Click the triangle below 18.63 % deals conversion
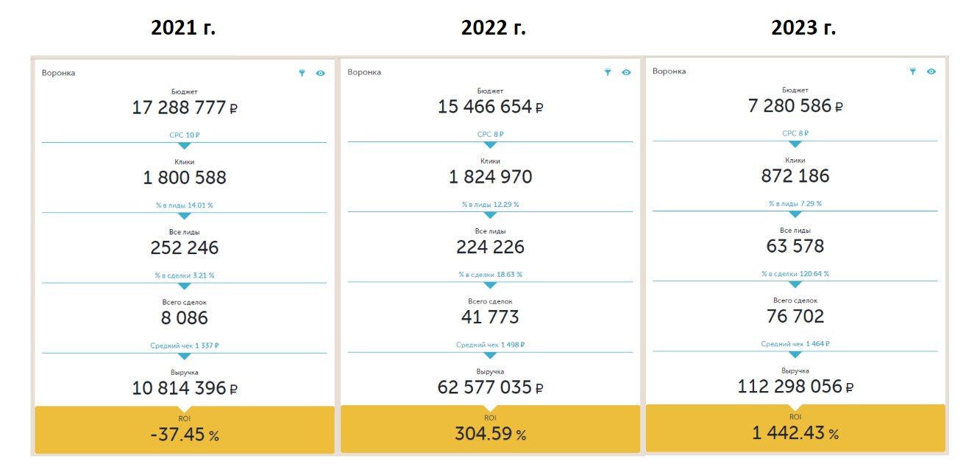Image resolution: width=980 pixels, height=464 pixels. tap(490, 286)
